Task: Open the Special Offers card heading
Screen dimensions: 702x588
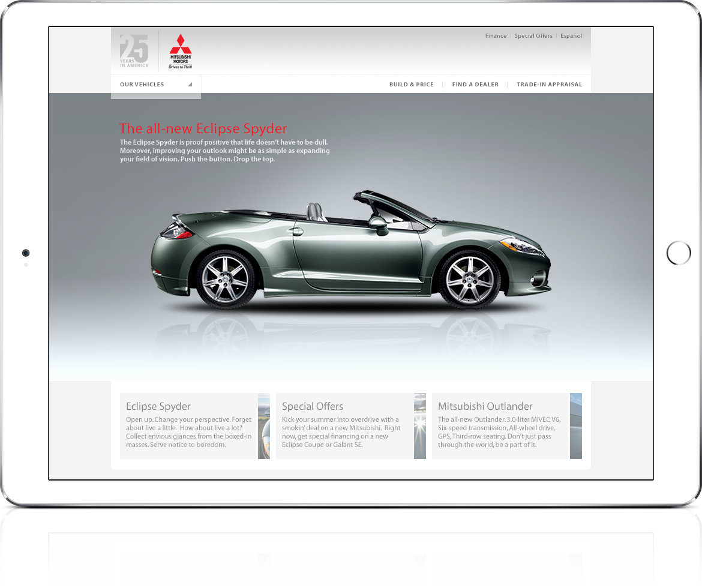Action: pyautogui.click(x=313, y=406)
